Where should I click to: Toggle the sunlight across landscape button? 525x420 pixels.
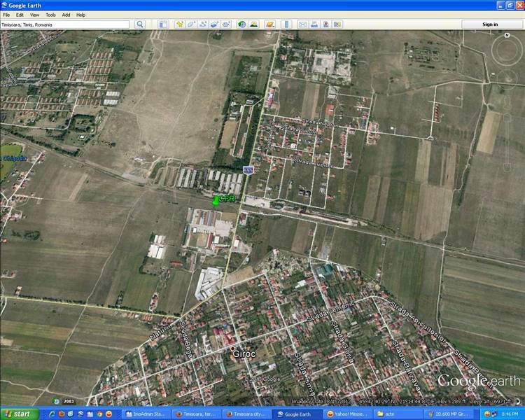tap(253, 24)
